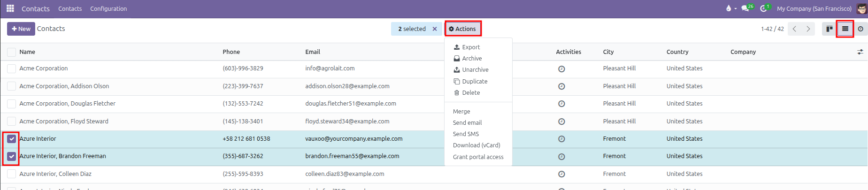Open the Contacts menu in navbar

(x=70, y=8)
